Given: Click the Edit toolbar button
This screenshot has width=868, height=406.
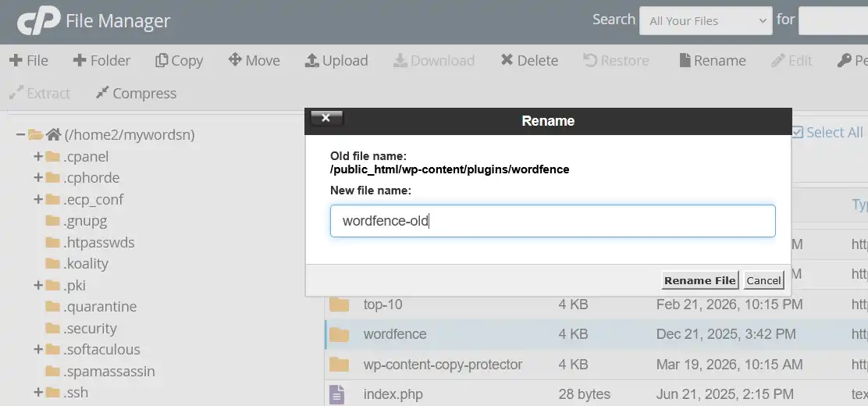Looking at the screenshot, I should coord(792,60).
